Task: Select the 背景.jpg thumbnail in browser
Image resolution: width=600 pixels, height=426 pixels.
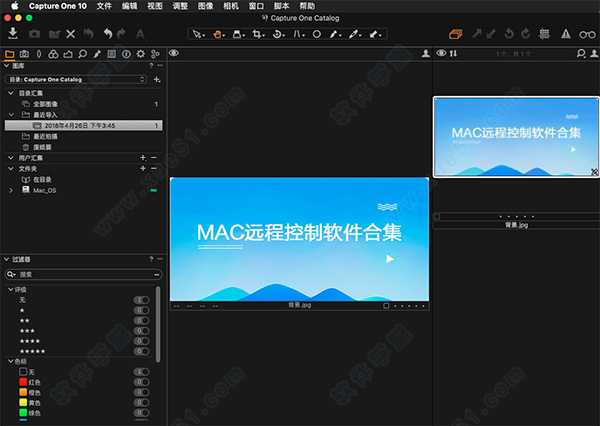Action: pos(516,137)
